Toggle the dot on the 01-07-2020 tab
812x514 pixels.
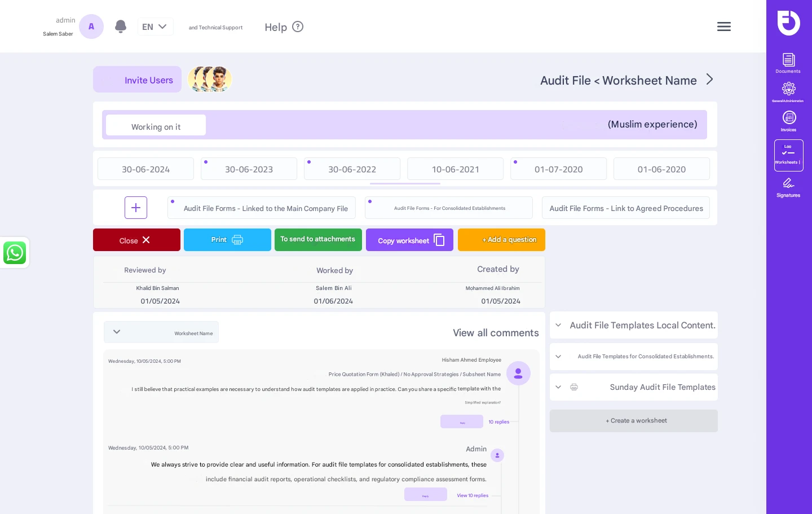515,162
